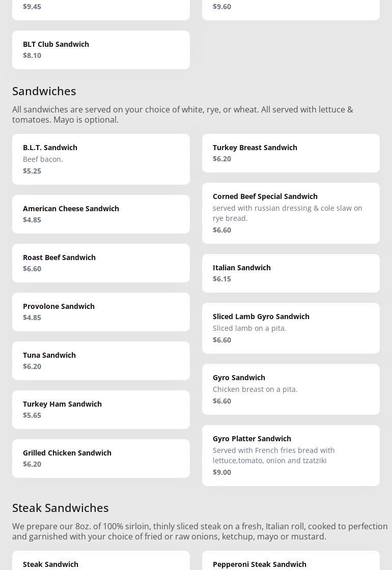Select the Sliced Lamb Gyro Sandwich
Image resolution: width=392 pixels, height=570 pixels.
click(x=291, y=328)
